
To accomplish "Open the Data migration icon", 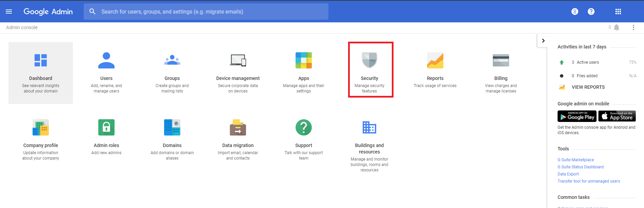I will click(x=238, y=127).
